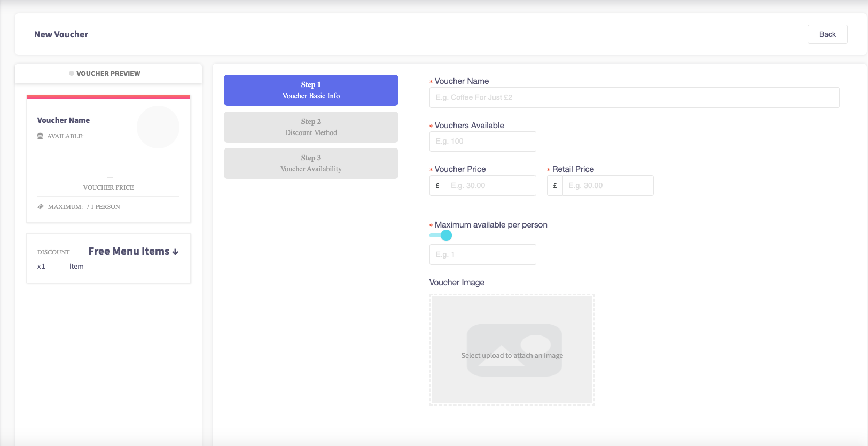The height and width of the screenshot is (446, 868).
Task: Select Step 1 Voucher Basic Info
Action: (x=311, y=90)
